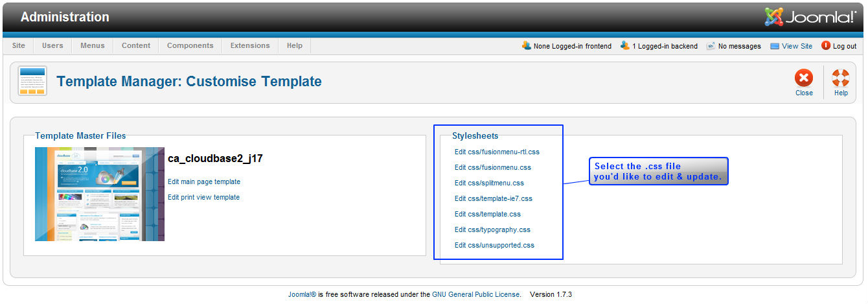Click the View Site monitor icon

(x=775, y=46)
